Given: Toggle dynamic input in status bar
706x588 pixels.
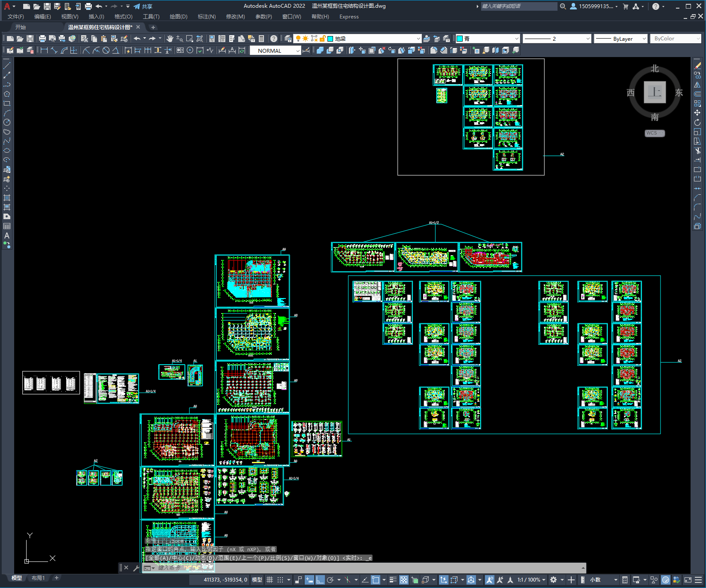Looking at the screenshot, I should click(309, 580).
